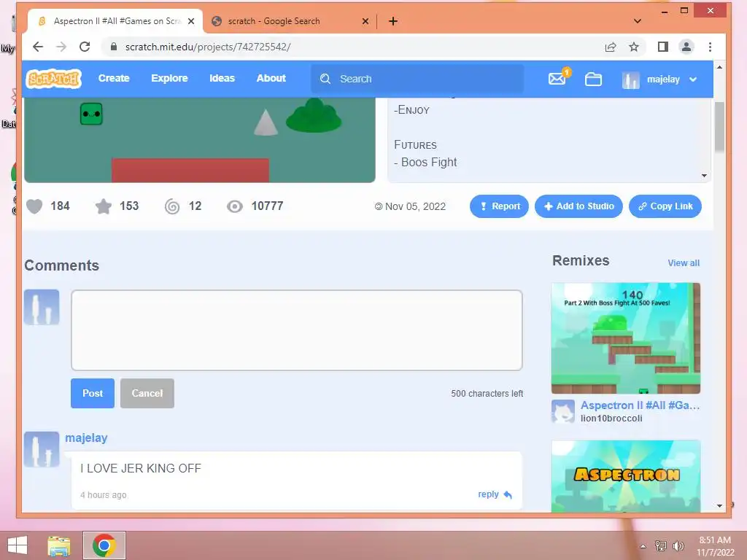747x560 pixels.
Task: Click the reply arrow on majelay's comment
Action: [x=508, y=495]
